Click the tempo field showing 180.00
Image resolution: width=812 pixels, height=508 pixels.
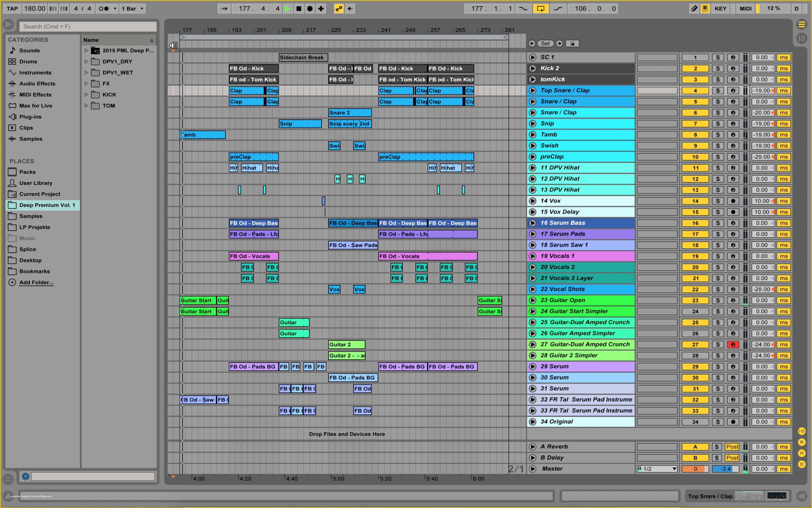35,9
